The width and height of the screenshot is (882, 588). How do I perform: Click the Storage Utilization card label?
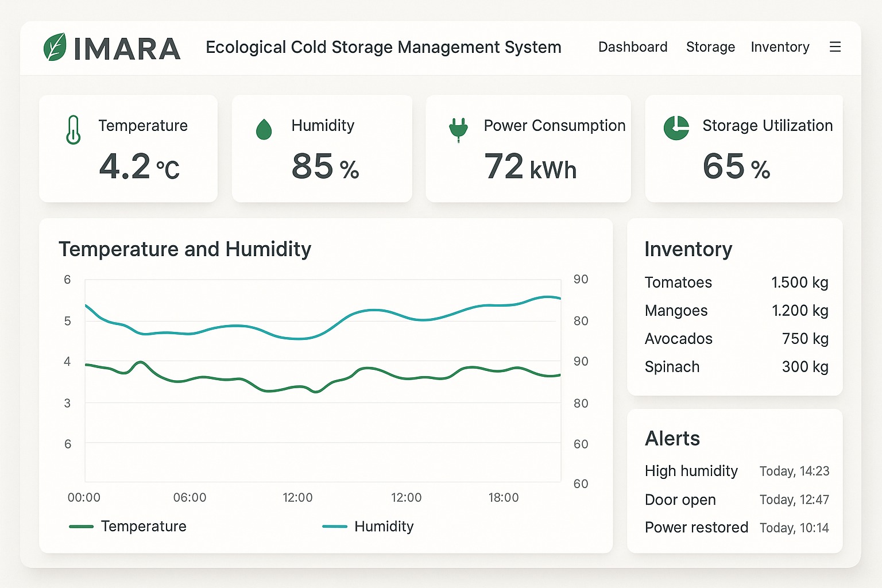coord(768,126)
